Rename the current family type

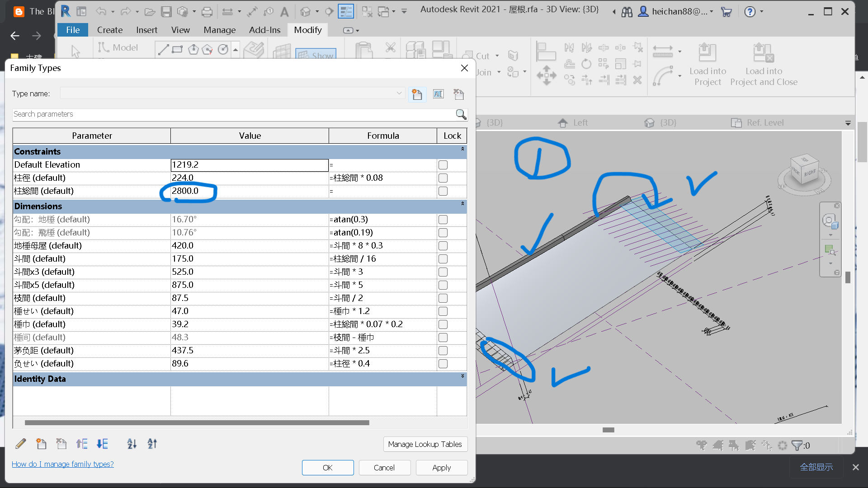[438, 94]
